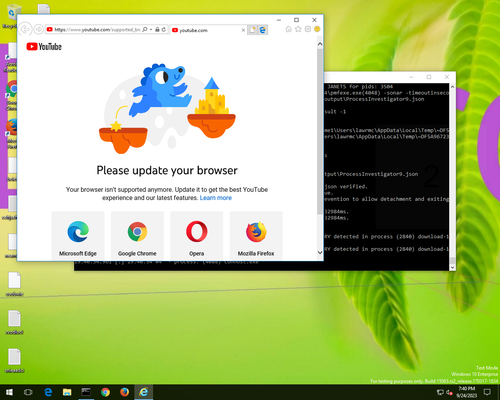Click the 'Please update your browser' heading
This screenshot has height=400, width=500.
pyautogui.click(x=167, y=171)
